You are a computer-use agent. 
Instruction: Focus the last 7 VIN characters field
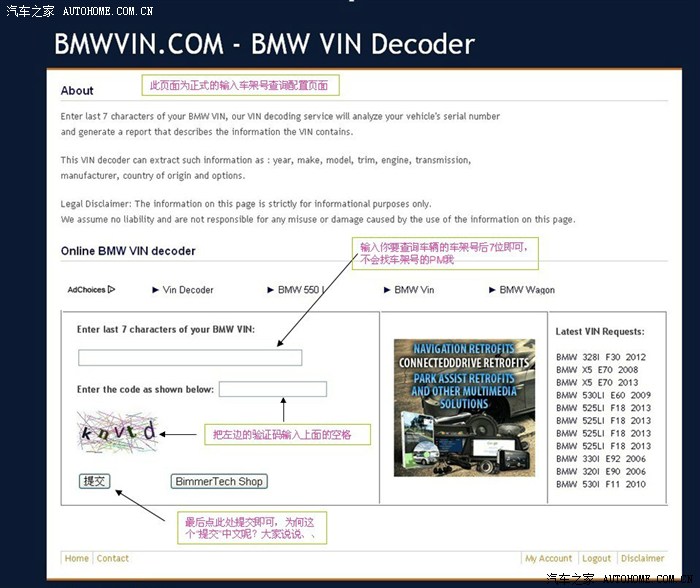[190, 357]
